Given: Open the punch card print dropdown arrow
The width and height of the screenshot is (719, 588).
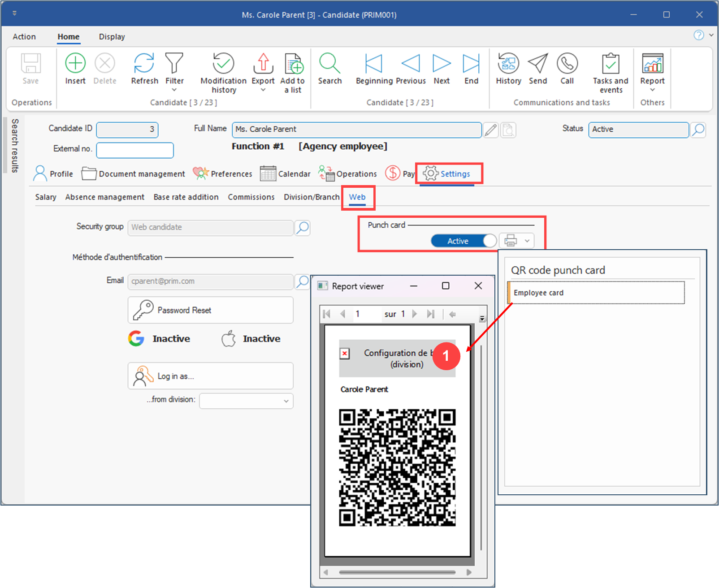Looking at the screenshot, I should tap(527, 241).
